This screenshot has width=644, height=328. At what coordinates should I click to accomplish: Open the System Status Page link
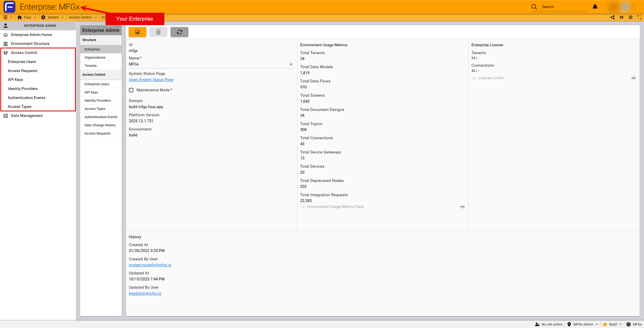(151, 79)
